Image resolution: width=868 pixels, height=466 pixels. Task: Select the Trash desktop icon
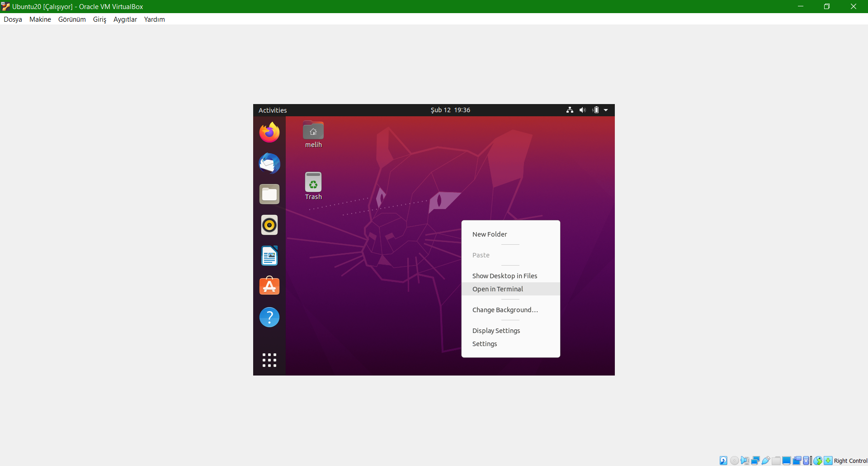[313, 186]
